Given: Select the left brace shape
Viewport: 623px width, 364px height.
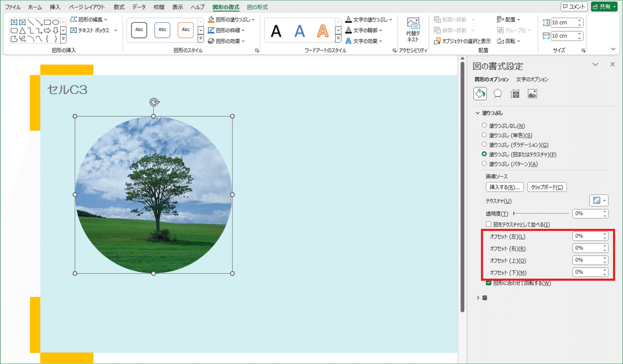Looking at the screenshot, I should pos(47,39).
